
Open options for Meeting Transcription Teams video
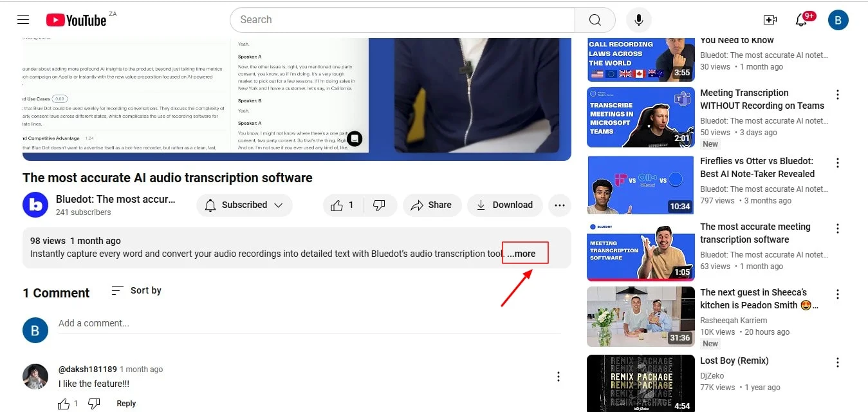pos(838,95)
